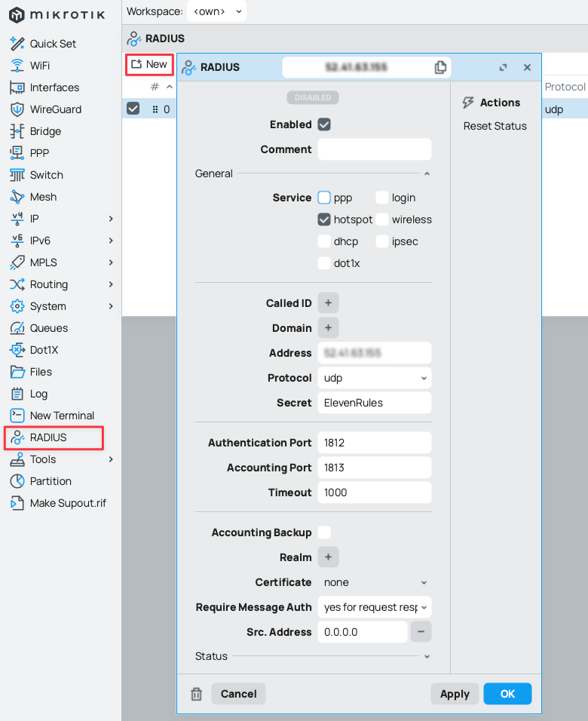The image size is (588, 721).
Task: Open Mesh sidebar icon
Action: [17, 197]
